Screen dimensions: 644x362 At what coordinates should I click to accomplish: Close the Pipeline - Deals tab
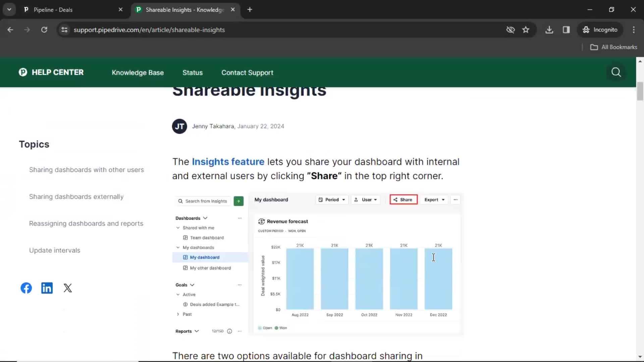(x=120, y=10)
